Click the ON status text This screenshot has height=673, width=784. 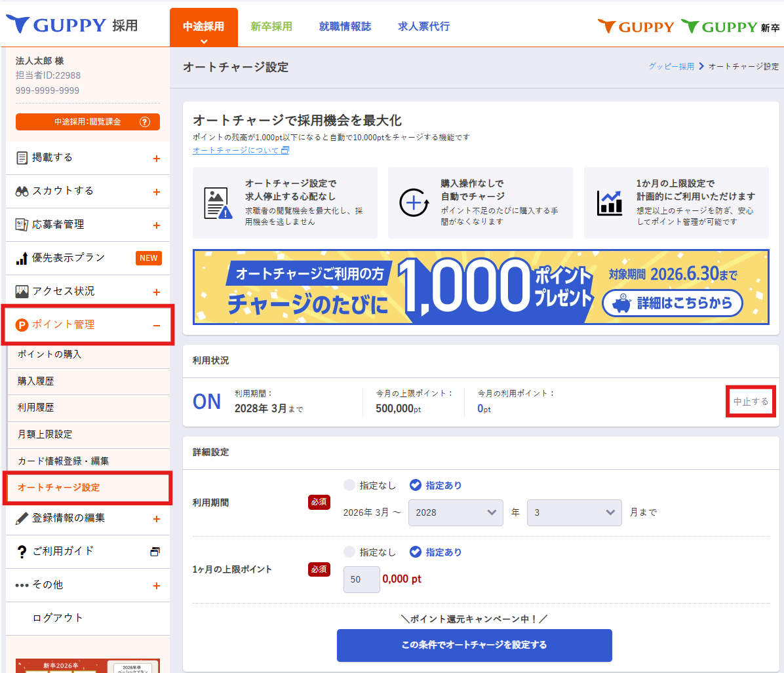click(206, 402)
